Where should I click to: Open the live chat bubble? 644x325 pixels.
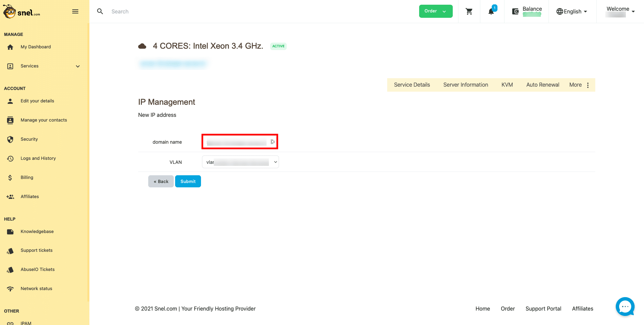(x=625, y=307)
